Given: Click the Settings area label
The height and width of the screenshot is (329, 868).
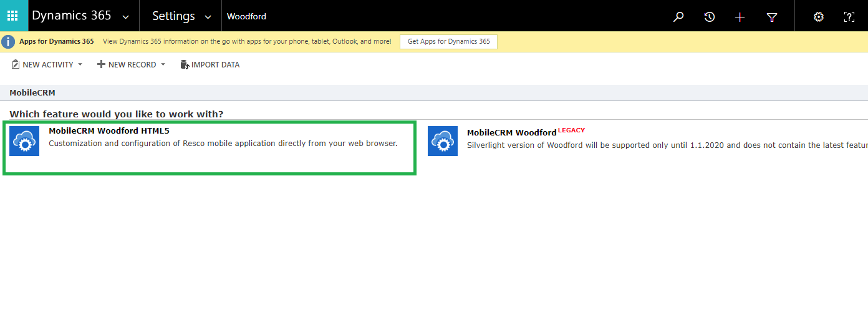Looking at the screenshot, I should (173, 16).
